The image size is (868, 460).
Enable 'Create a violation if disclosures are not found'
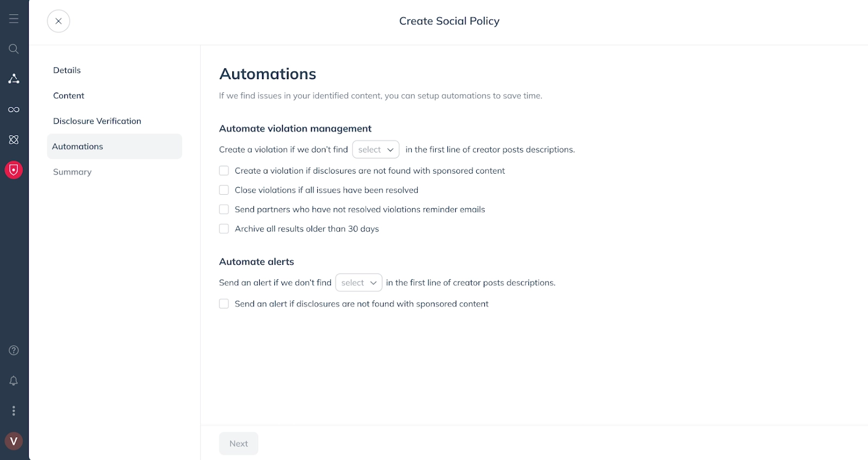coord(224,170)
